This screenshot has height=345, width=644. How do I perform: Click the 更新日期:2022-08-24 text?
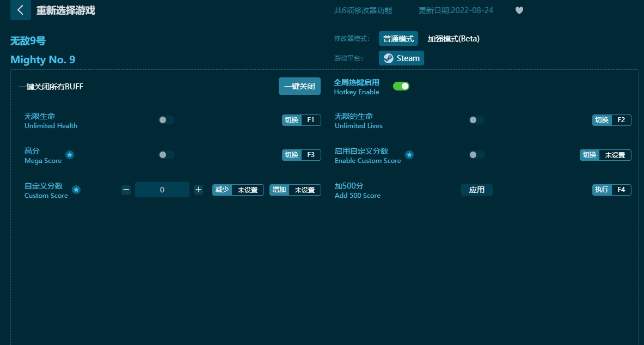[456, 10]
